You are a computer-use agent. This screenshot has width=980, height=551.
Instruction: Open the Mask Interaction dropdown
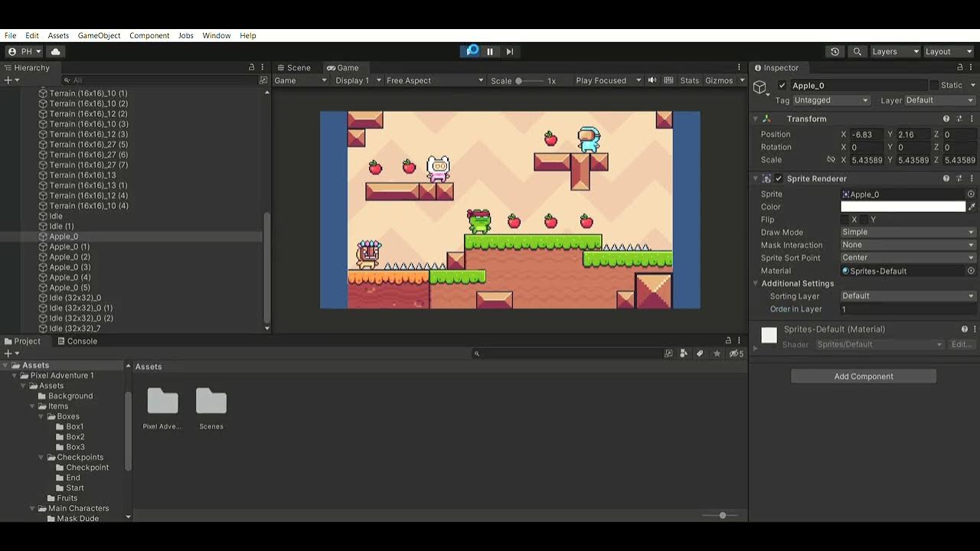pyautogui.click(x=908, y=245)
